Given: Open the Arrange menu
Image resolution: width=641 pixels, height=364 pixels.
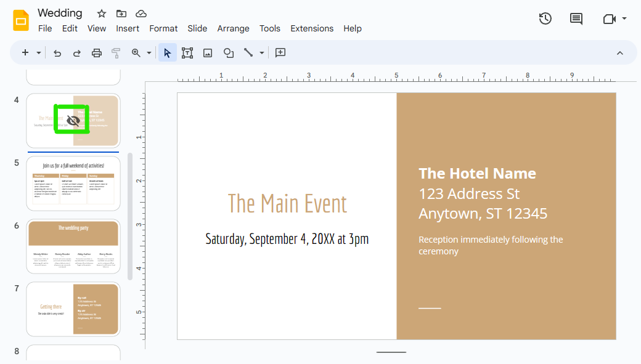Looking at the screenshot, I should [233, 28].
